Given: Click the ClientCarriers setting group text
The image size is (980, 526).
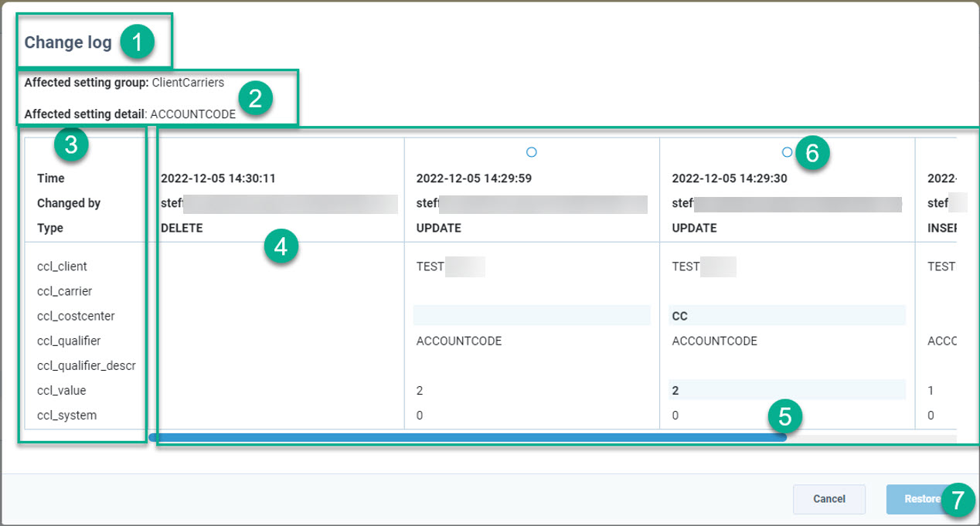Looking at the screenshot, I should click(188, 82).
